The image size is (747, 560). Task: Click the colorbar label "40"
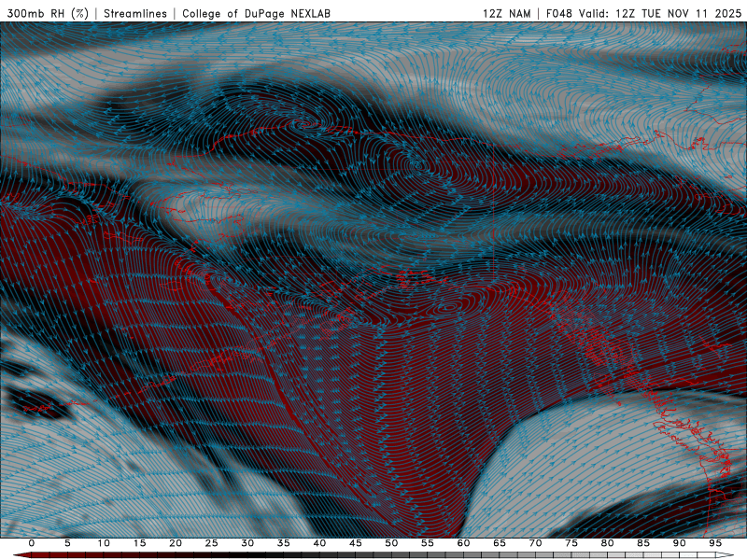point(319,543)
